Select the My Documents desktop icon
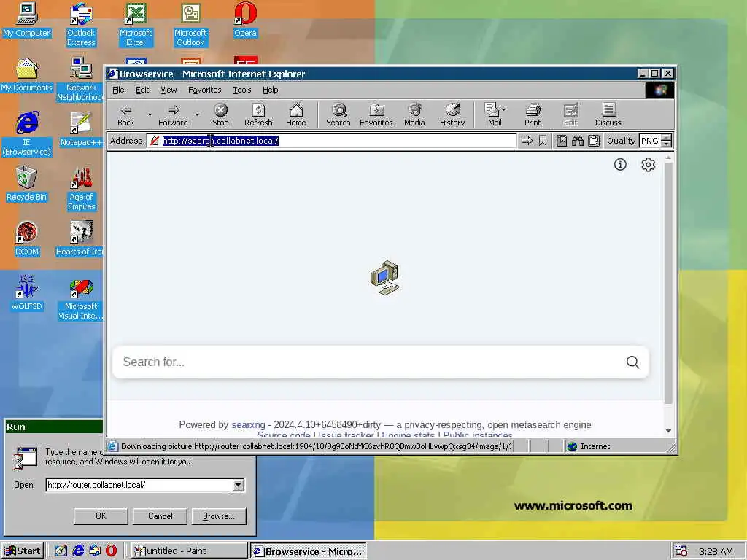This screenshot has width=747, height=560. [x=27, y=75]
